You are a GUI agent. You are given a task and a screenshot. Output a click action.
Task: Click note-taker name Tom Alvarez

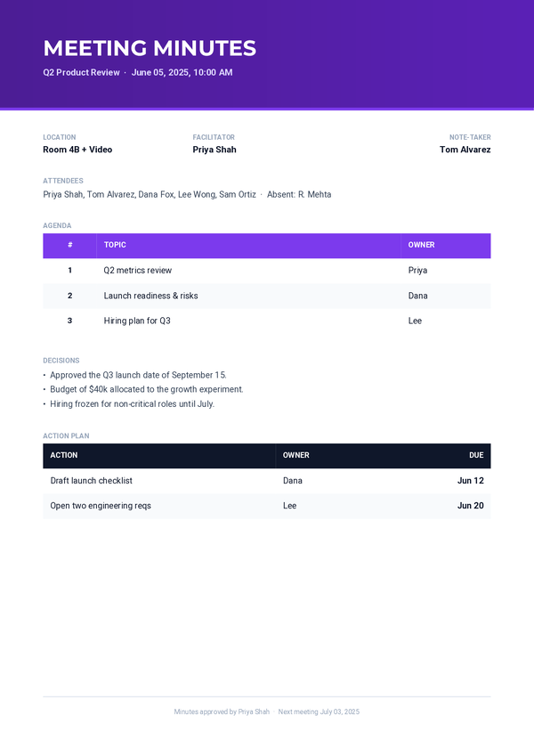(x=465, y=150)
